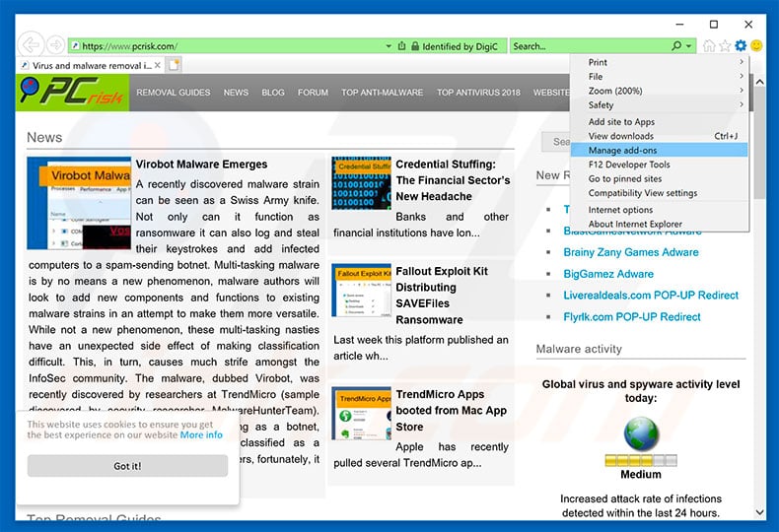Open BigGamez Adware link

coord(608,274)
